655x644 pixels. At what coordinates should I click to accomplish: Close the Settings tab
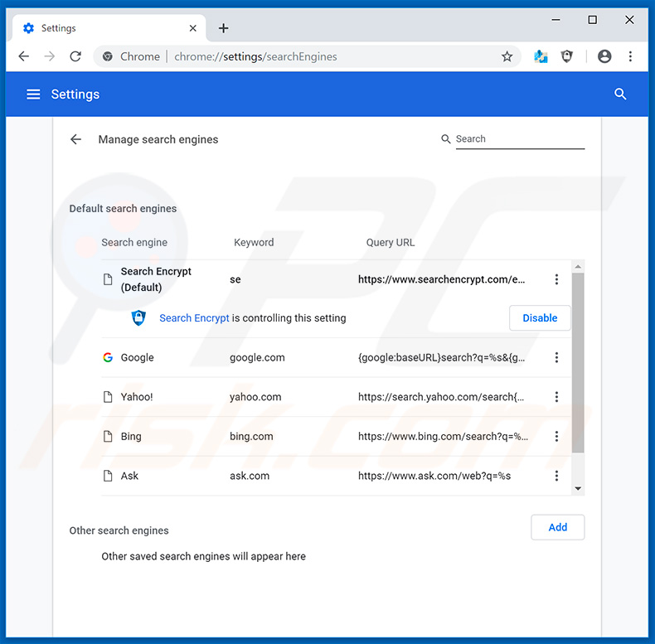coord(193,28)
